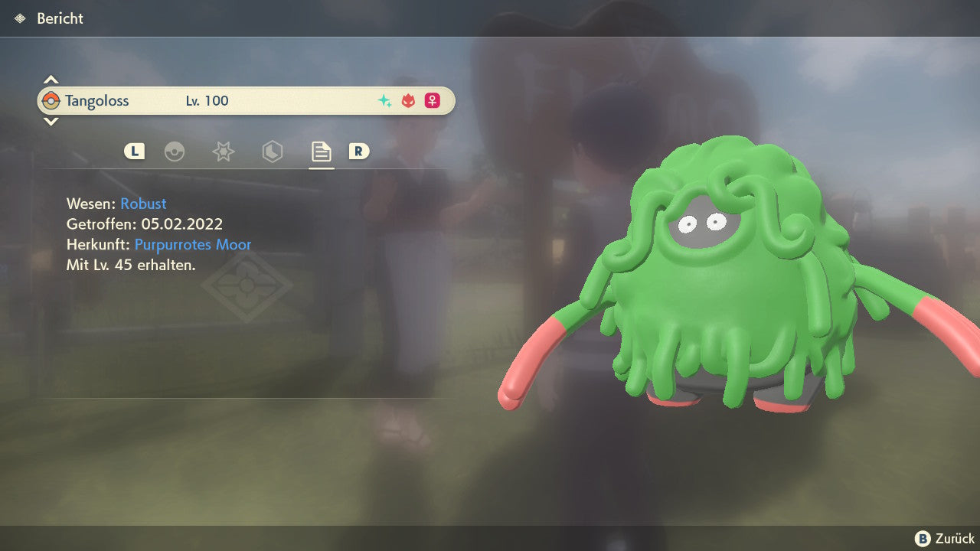
Task: Click the red alpha Pokémon icon
Action: pos(409,101)
